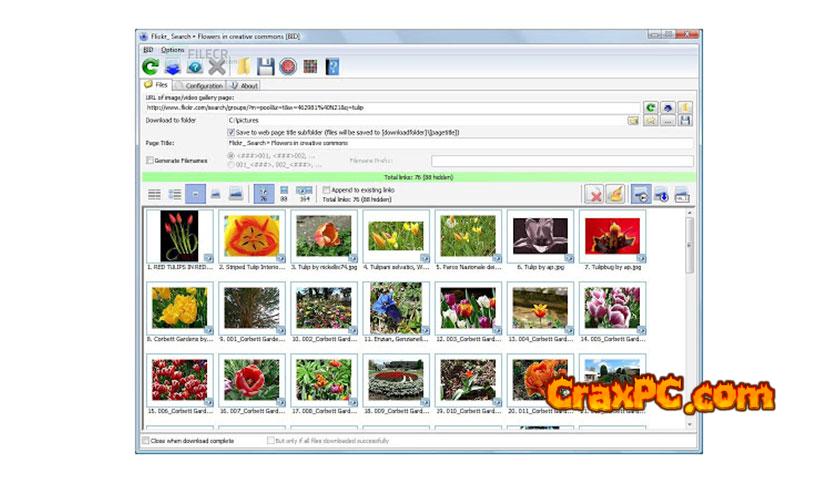This screenshot has width=836, height=484.
Task: Switch to the Configuration tab
Action: (x=203, y=86)
